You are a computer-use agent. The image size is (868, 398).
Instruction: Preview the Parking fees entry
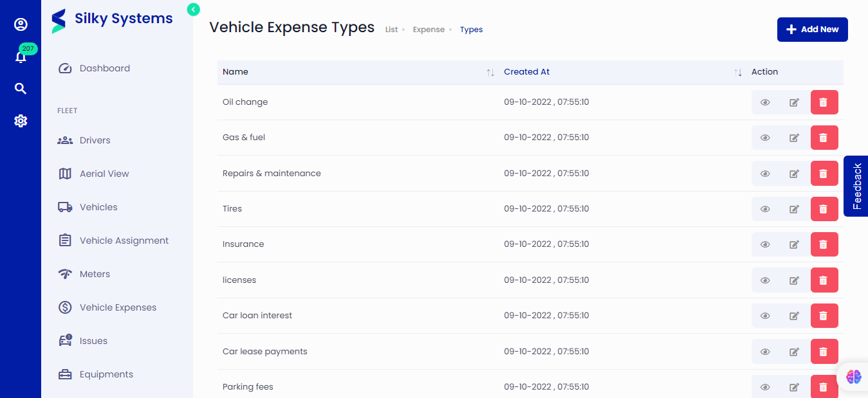click(764, 386)
